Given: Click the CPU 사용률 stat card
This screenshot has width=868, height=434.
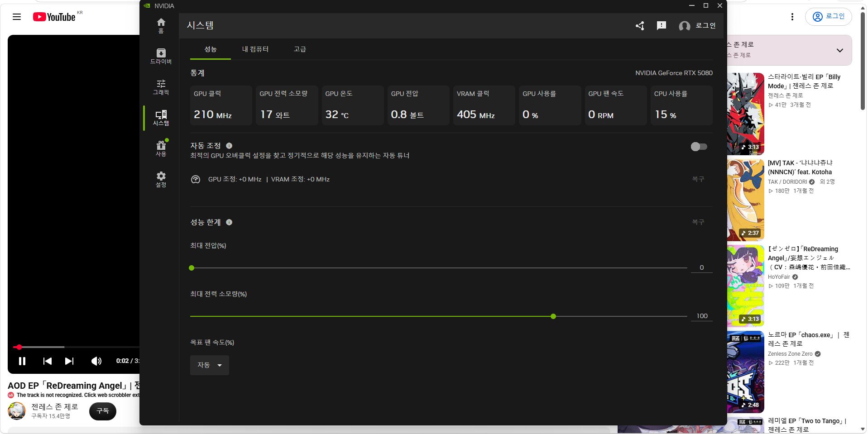Looking at the screenshot, I should (x=681, y=105).
